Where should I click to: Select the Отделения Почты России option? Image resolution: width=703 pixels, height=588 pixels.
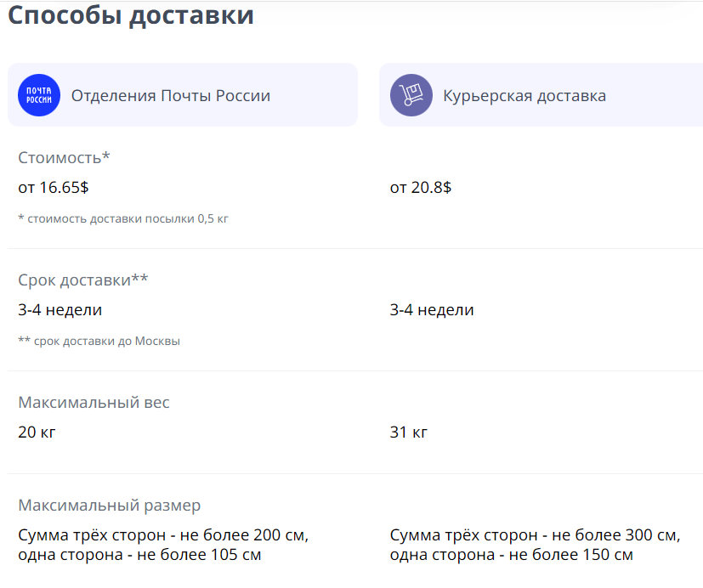pos(170,96)
